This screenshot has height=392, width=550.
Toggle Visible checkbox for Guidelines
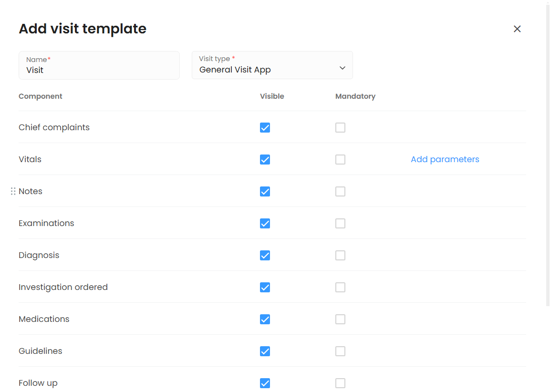click(265, 351)
